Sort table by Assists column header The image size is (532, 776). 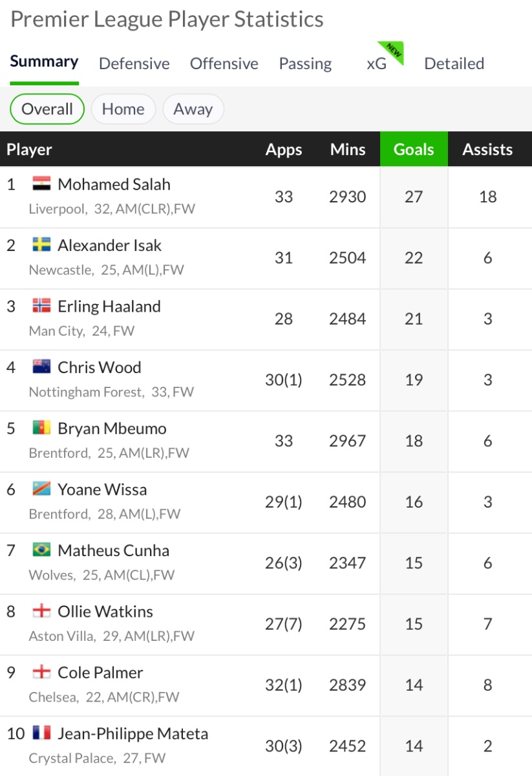[x=487, y=149]
